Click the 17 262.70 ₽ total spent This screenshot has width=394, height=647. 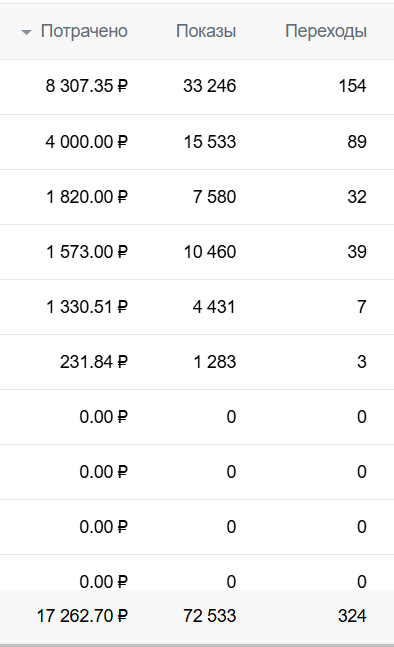coord(82,616)
